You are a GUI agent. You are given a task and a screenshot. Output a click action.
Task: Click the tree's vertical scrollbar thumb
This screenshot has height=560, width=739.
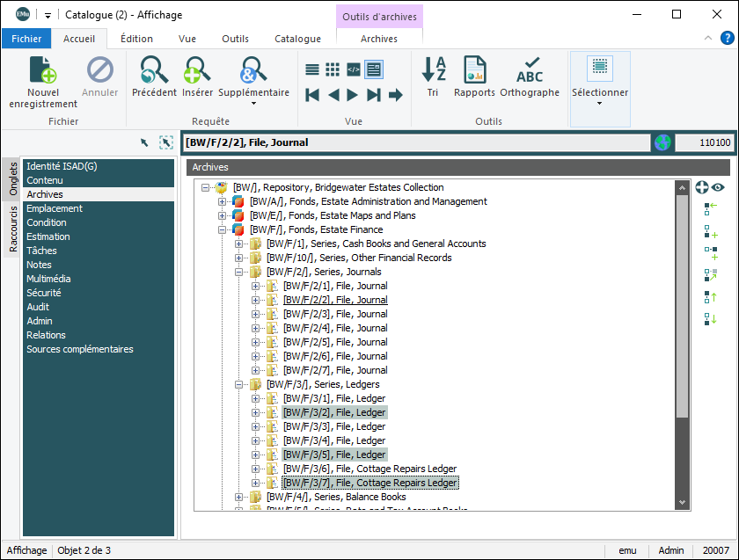[x=681, y=308]
